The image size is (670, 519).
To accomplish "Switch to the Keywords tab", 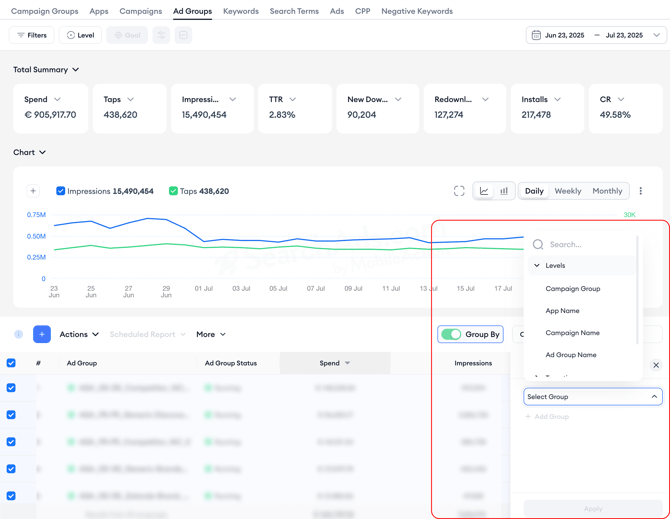I will click(241, 11).
